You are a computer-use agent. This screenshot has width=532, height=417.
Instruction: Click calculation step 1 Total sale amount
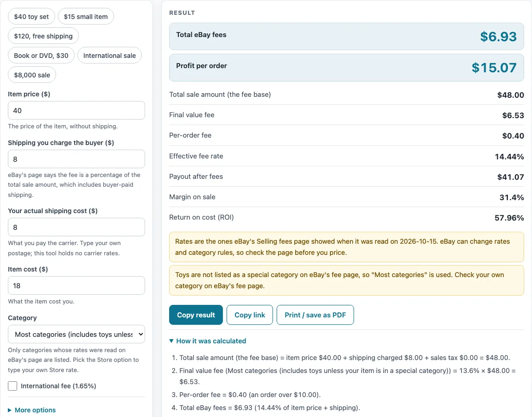(344, 358)
